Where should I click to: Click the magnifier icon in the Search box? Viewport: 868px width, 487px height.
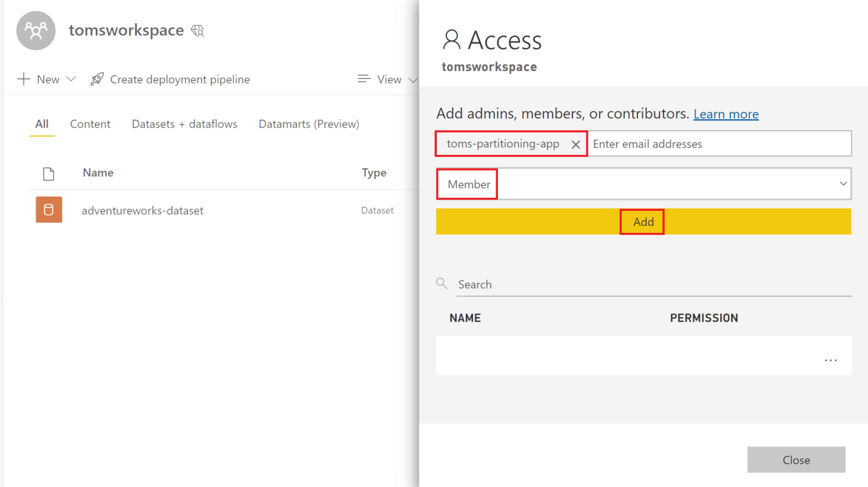pos(441,283)
